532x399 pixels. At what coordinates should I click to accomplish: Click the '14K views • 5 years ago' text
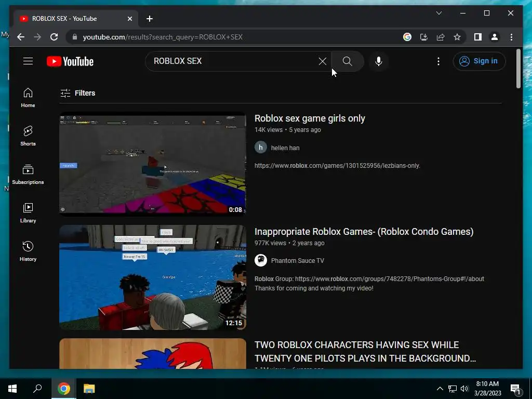(x=287, y=129)
